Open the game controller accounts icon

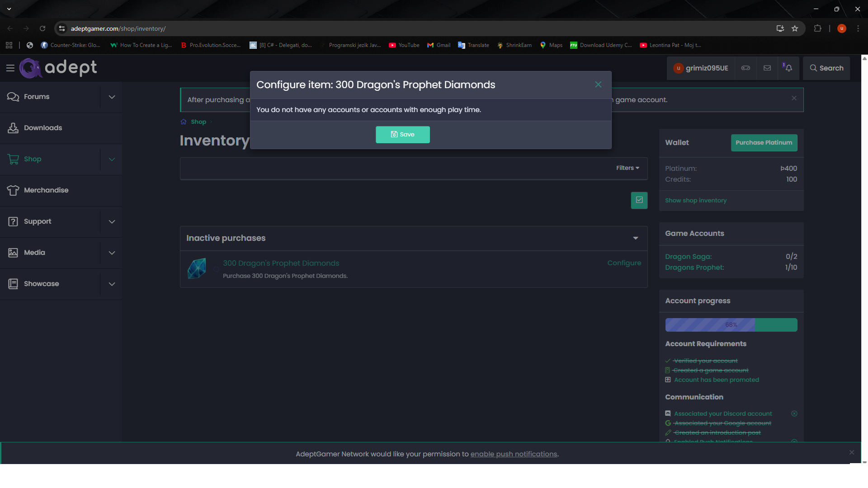click(x=745, y=68)
